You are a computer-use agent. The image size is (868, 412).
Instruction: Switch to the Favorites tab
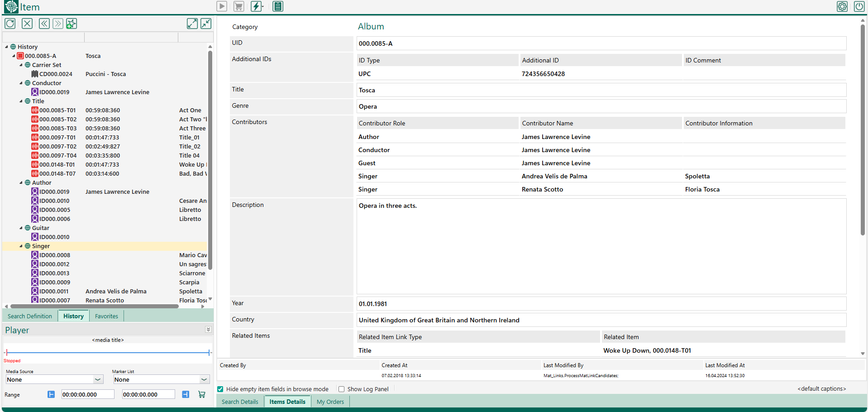[106, 316]
